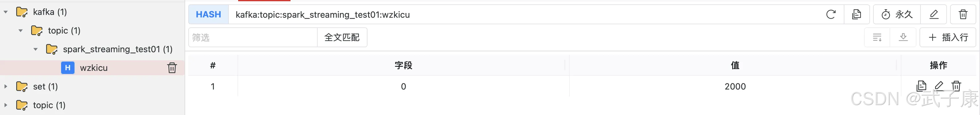This screenshot has width=980, height=115.
Task: Toggle the 全文匹配 full-text match button
Action: coord(342,37)
